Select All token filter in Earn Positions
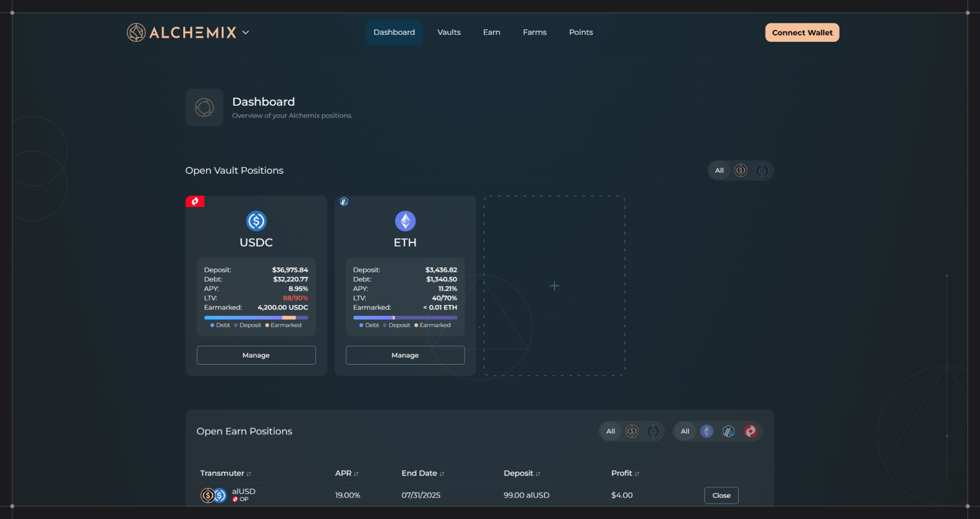 coord(610,432)
